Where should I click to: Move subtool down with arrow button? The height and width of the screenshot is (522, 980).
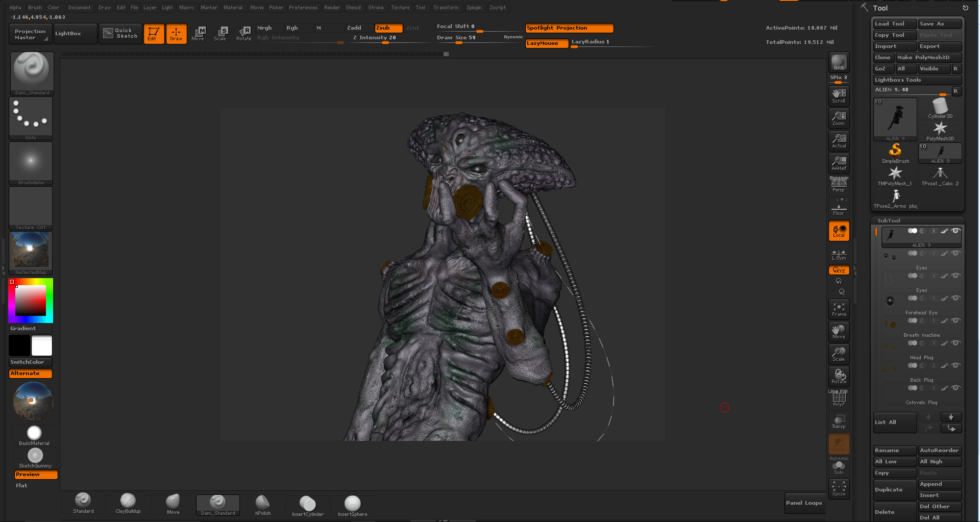[x=951, y=417]
